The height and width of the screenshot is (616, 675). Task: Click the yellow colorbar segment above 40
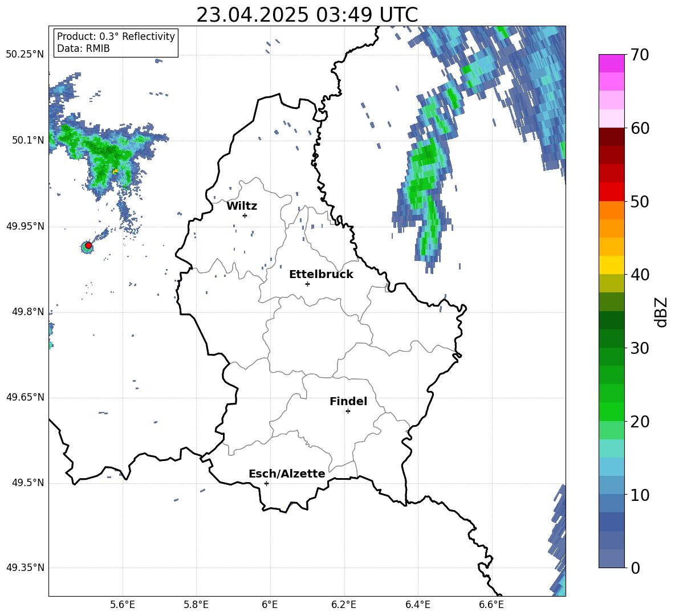611,265
